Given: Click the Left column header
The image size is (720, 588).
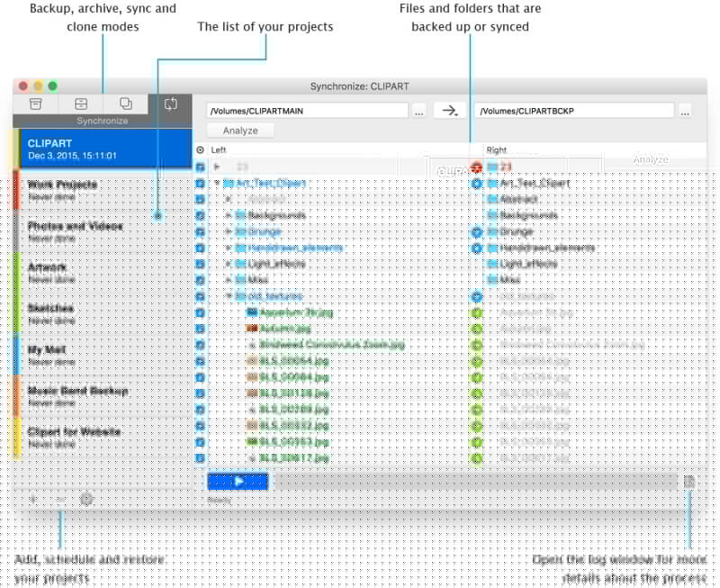Looking at the screenshot, I should point(219,149).
